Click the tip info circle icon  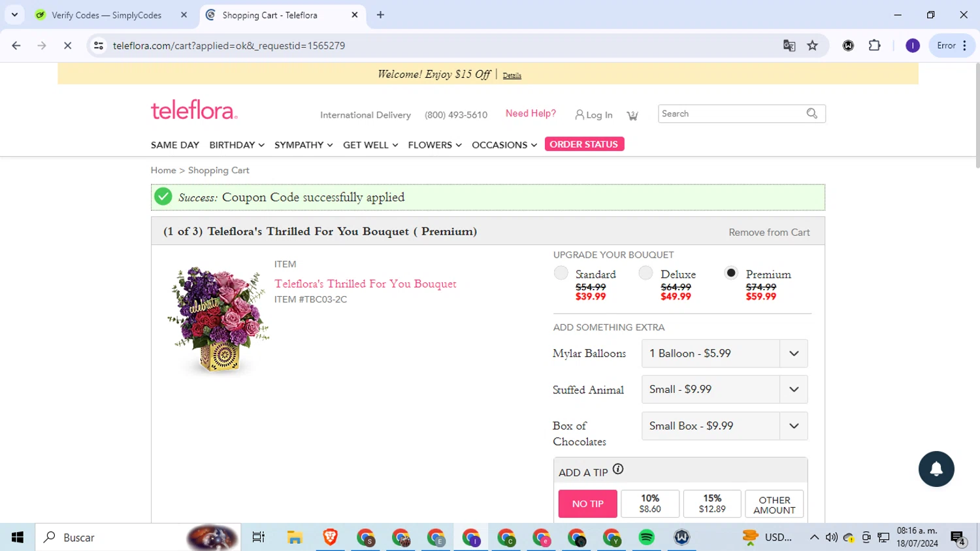pyautogui.click(x=618, y=469)
